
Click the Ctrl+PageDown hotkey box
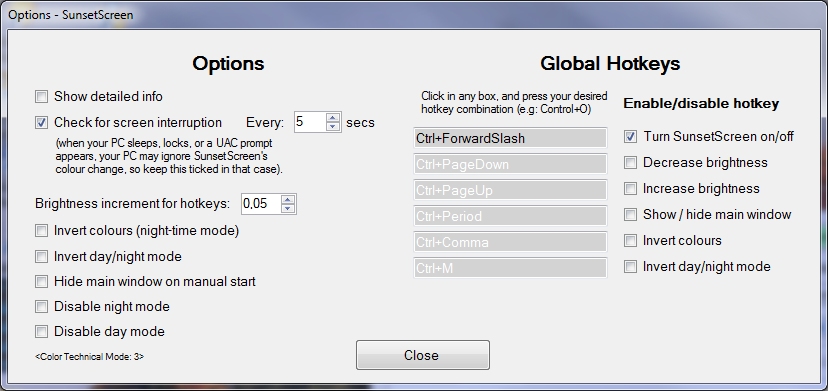[x=510, y=164]
